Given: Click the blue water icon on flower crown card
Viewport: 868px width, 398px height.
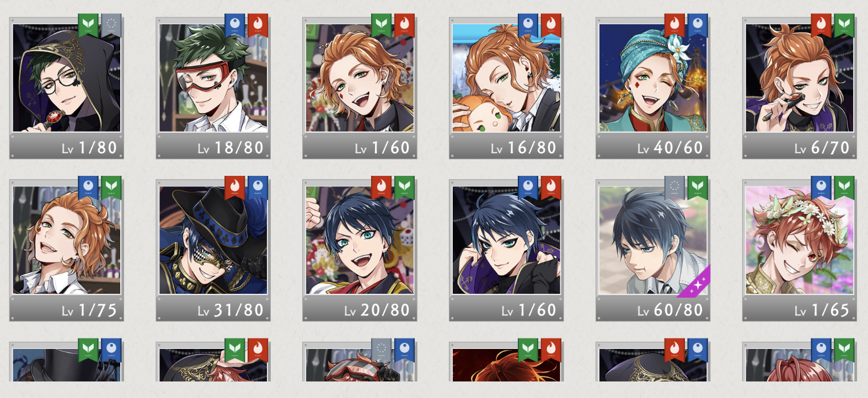Looking at the screenshot, I should click(x=821, y=187).
